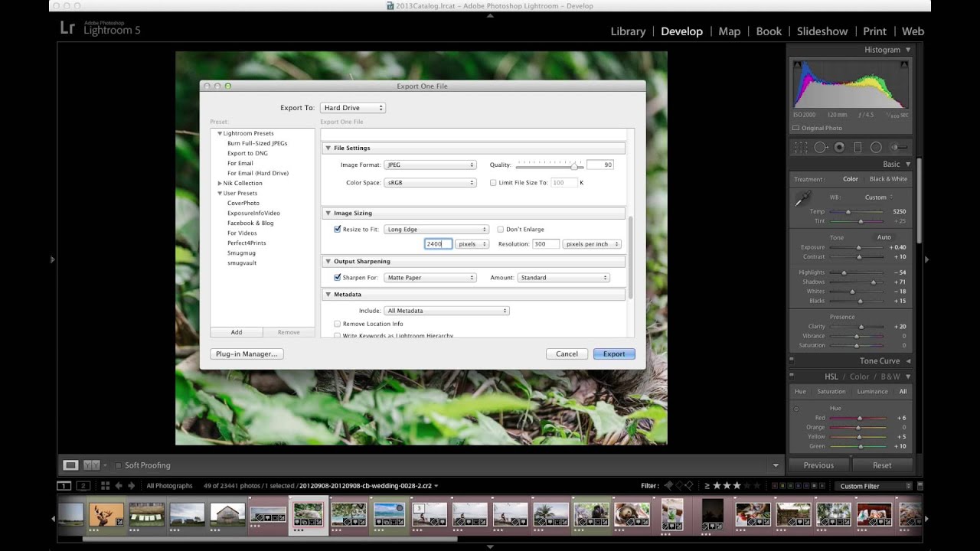Go back with filmstrip left arrow
The image size is (980, 551).
[x=119, y=485]
